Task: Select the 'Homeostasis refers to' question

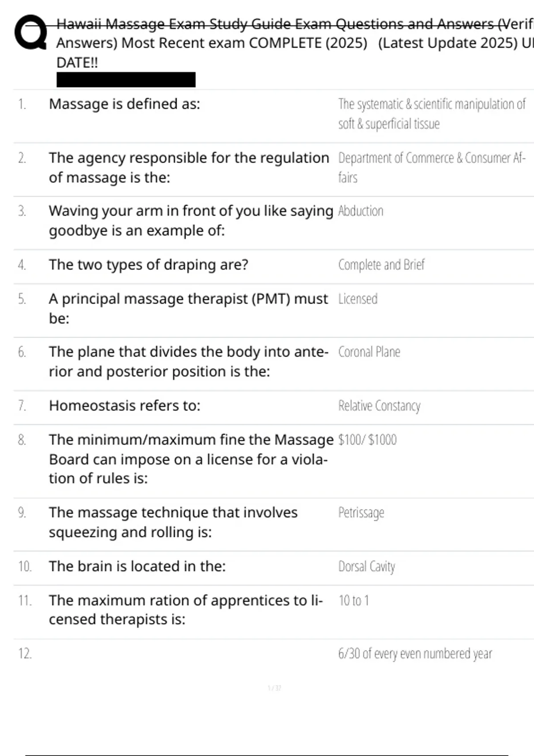Action: [x=125, y=406]
